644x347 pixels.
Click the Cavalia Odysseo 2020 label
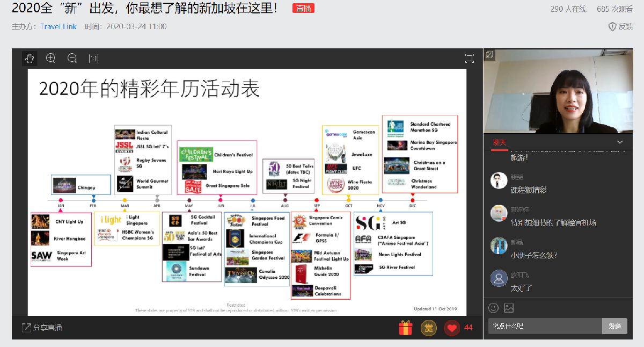(x=274, y=274)
